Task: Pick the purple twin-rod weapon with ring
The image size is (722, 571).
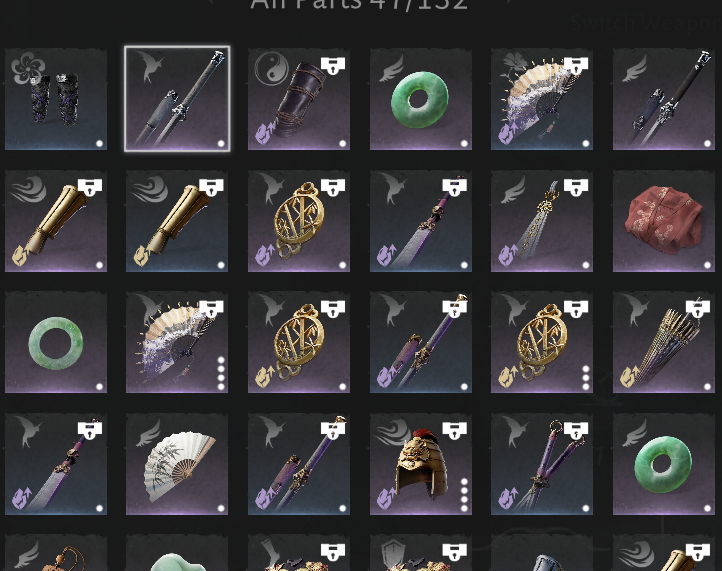Action: 542,464
